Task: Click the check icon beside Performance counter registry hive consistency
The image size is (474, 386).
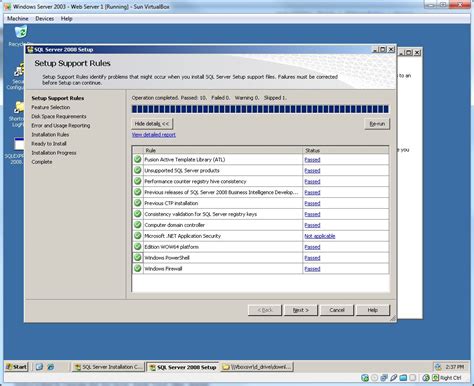Action: [x=137, y=181]
